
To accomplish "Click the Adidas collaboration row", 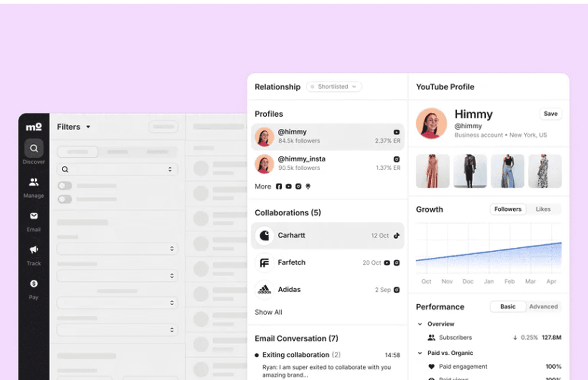I will (328, 290).
